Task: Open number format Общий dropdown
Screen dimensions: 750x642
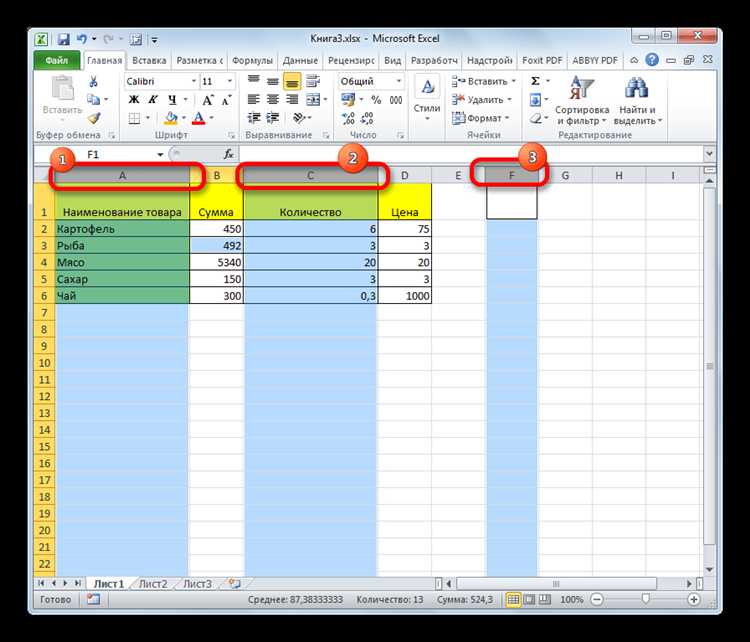Action: click(x=398, y=81)
